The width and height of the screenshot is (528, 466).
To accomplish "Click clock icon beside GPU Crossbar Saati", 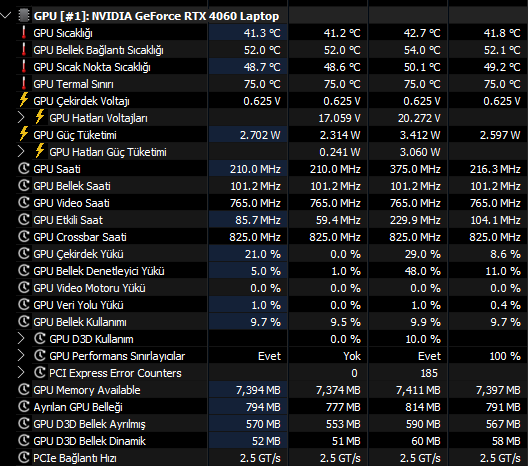I will tap(24, 236).
